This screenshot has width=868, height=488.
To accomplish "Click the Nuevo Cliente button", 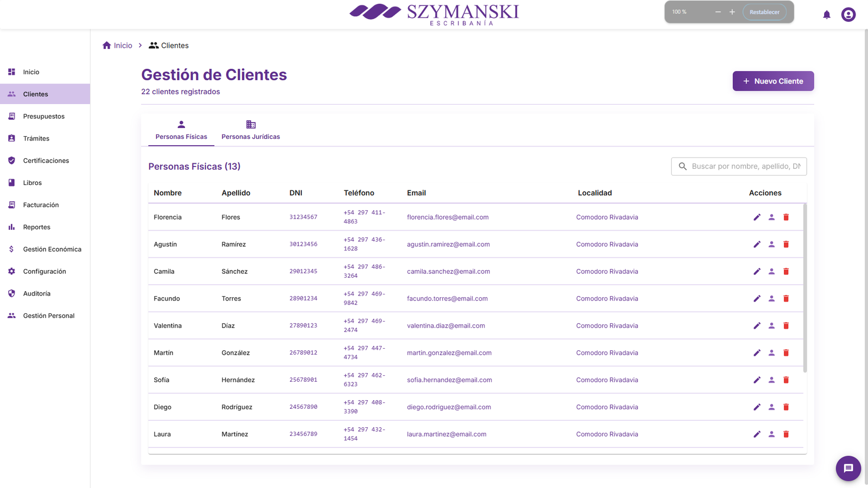I will tap(773, 81).
